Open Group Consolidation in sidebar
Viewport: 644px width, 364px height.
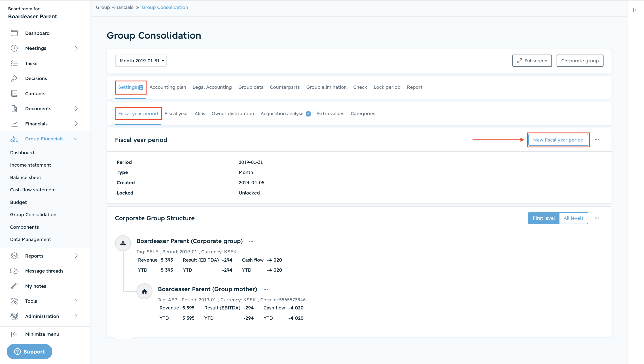(33, 214)
